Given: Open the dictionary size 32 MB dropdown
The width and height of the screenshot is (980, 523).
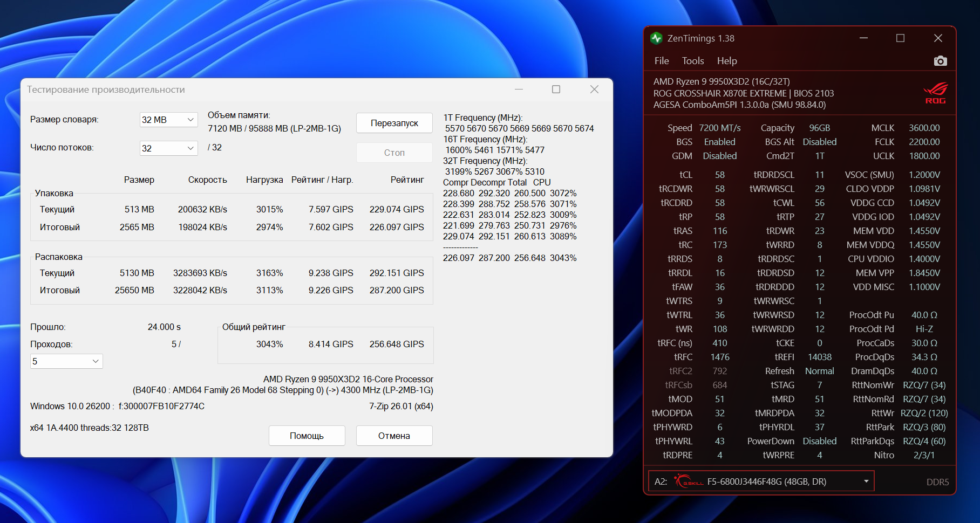Looking at the screenshot, I should coord(169,120).
